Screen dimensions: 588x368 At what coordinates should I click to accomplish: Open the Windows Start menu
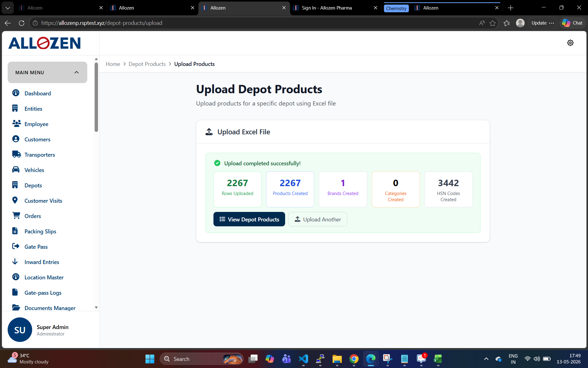(150, 359)
